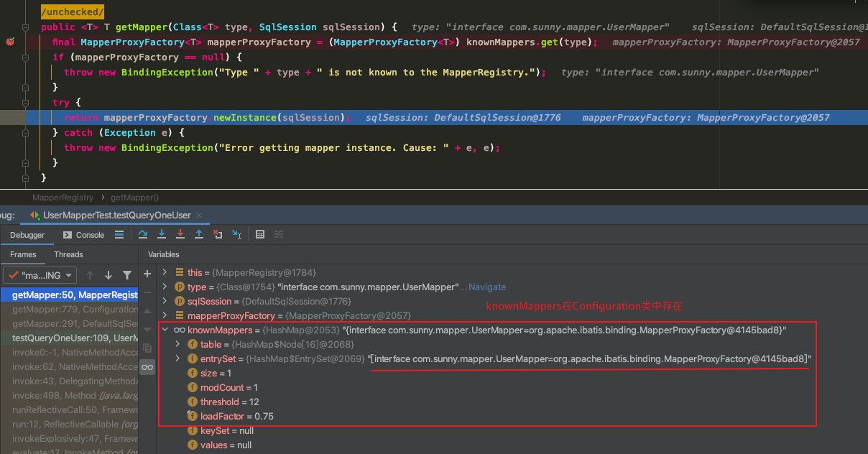The width and height of the screenshot is (868, 454).
Task: Click the previous frame up arrow
Action: coord(90,275)
